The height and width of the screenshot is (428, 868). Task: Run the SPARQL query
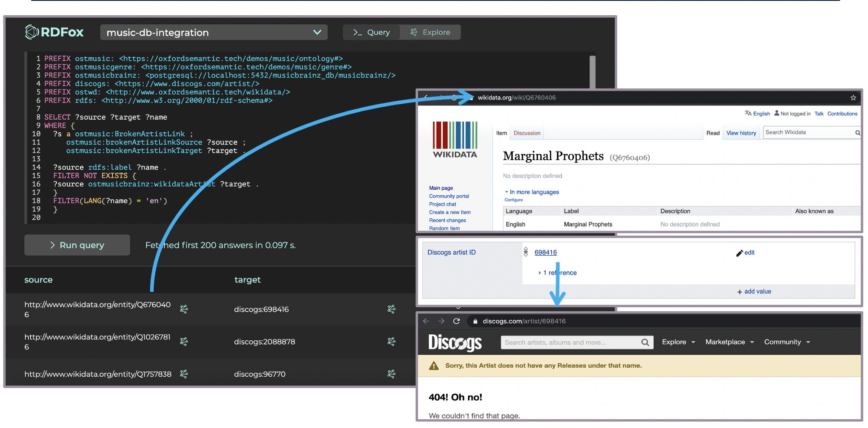77,245
